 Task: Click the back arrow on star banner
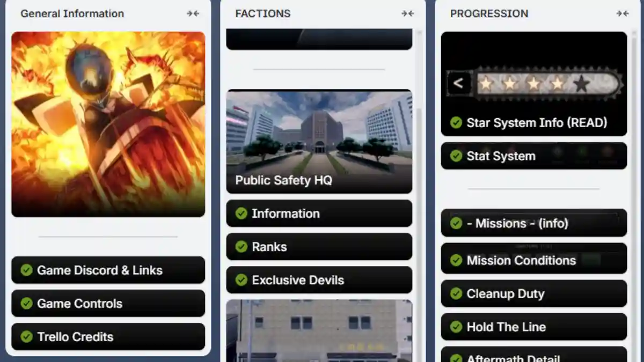click(458, 83)
